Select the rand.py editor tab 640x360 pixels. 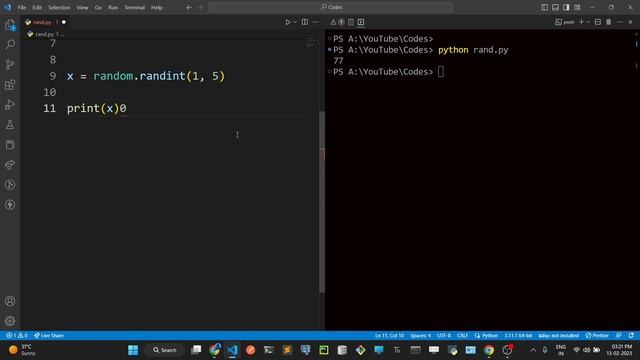click(45, 22)
